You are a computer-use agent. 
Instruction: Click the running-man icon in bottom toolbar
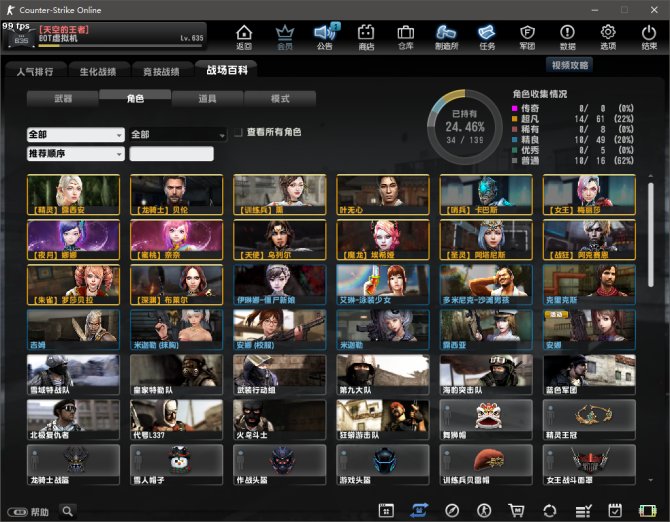pos(484,510)
